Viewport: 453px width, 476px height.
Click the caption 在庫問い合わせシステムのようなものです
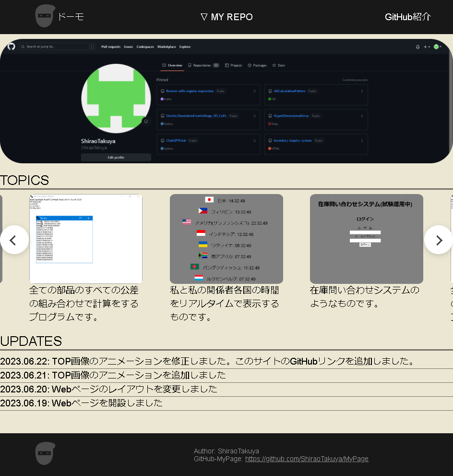point(364,296)
